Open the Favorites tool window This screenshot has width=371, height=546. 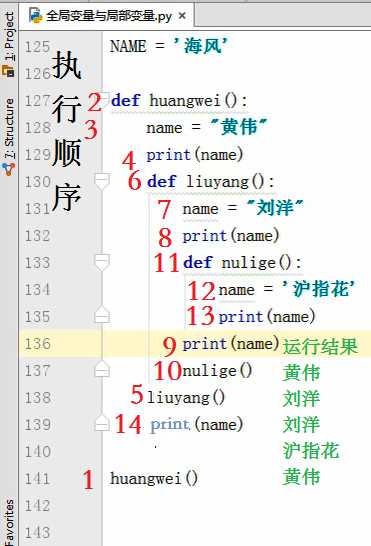(x=9, y=522)
